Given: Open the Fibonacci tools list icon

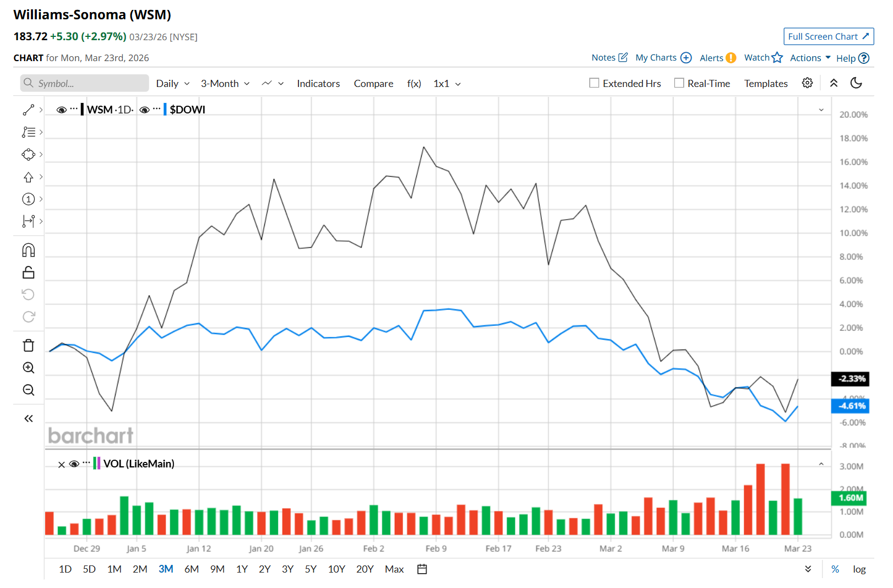Looking at the screenshot, I should (29, 132).
